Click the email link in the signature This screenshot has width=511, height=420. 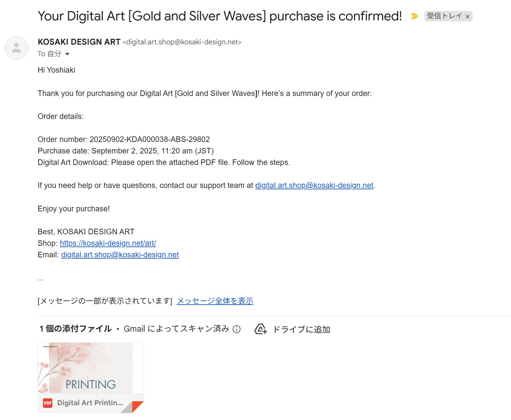pos(120,255)
